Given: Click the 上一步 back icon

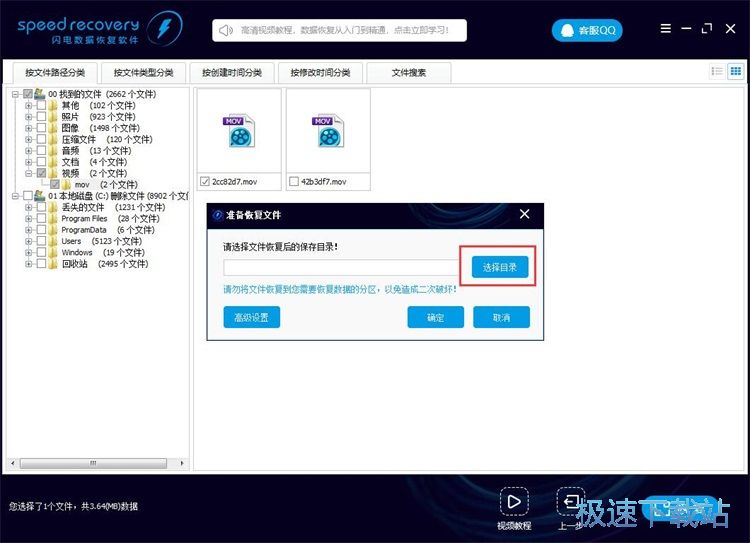Looking at the screenshot, I should pyautogui.click(x=571, y=501).
